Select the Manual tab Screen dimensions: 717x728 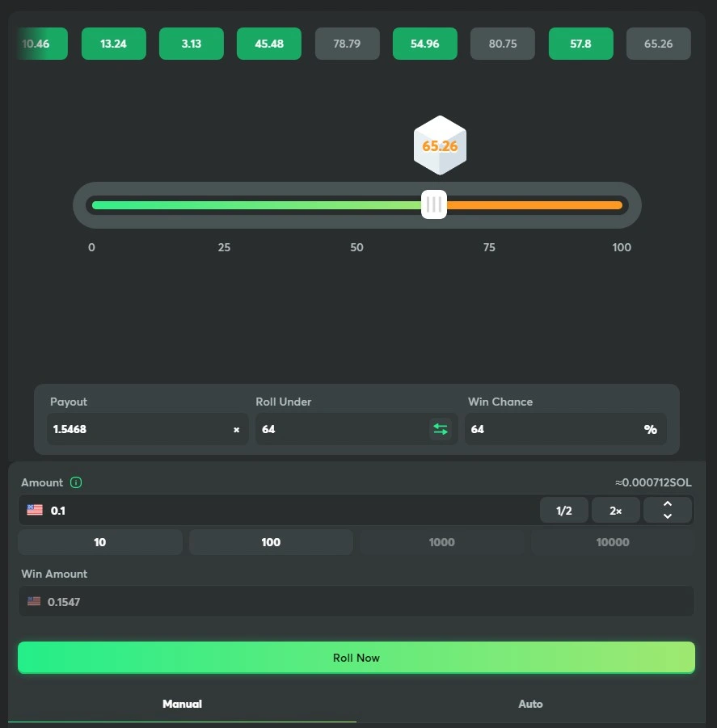tap(182, 704)
